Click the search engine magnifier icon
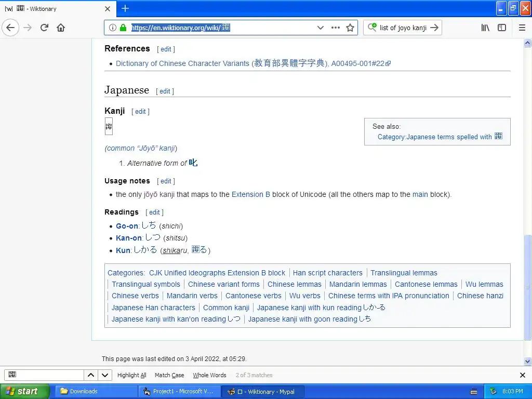Screen dimensions: 532x399 pos(372,27)
